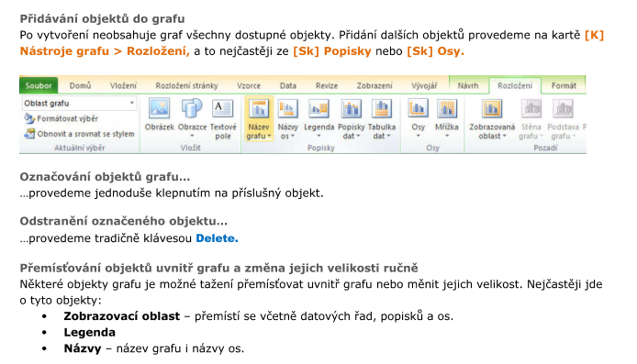Expand the Název grafu dropdown arrow
The height and width of the screenshot is (364, 637).
[x=269, y=137]
